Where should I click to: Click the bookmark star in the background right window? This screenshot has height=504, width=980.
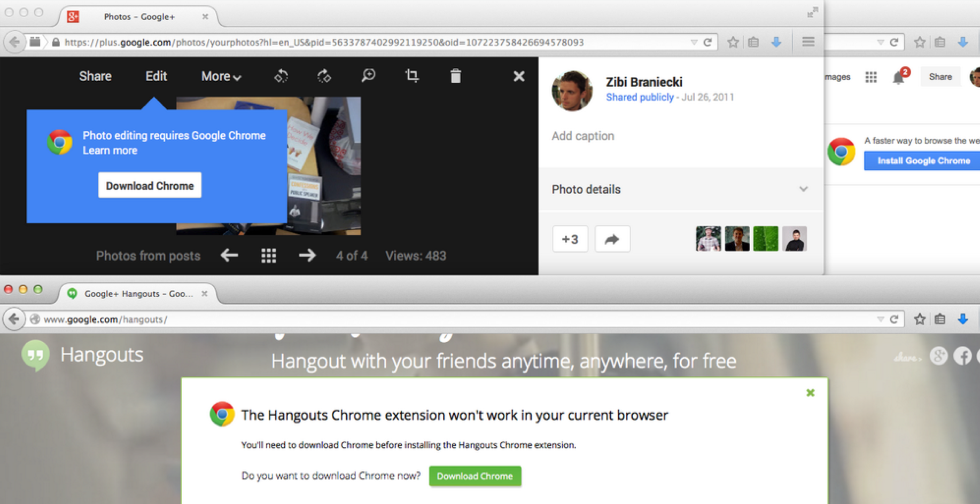pos(920,42)
